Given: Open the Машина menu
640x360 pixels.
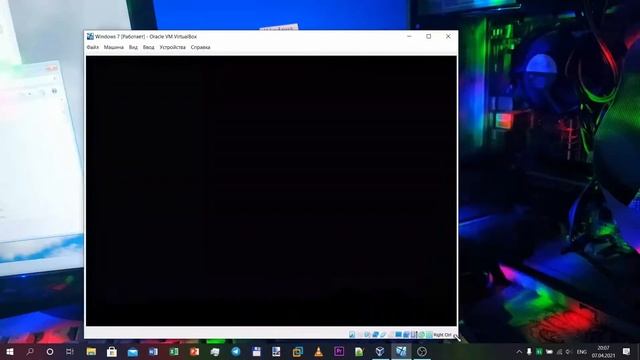Looking at the screenshot, I should (x=113, y=47).
